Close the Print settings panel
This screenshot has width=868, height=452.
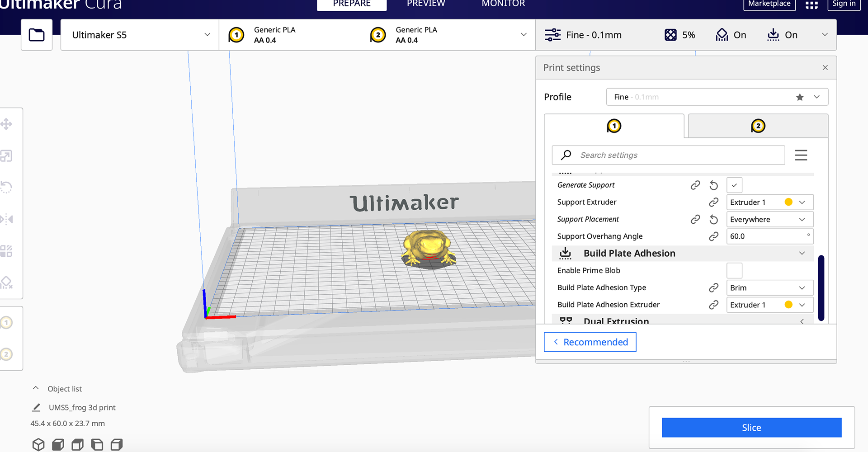pos(825,68)
